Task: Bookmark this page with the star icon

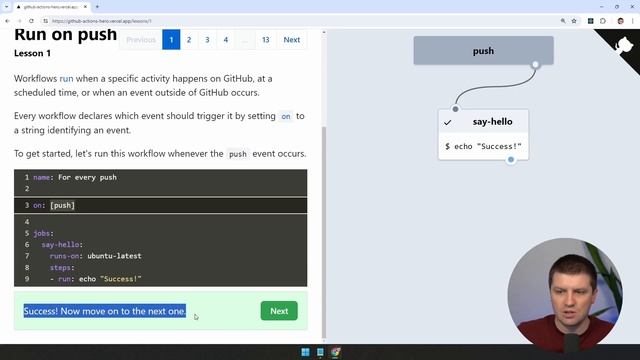Action: point(574,21)
